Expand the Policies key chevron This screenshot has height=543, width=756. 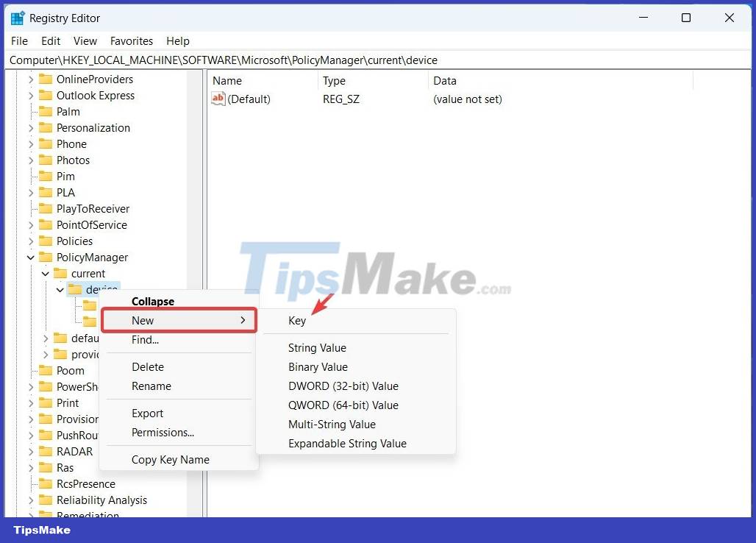pos(31,241)
